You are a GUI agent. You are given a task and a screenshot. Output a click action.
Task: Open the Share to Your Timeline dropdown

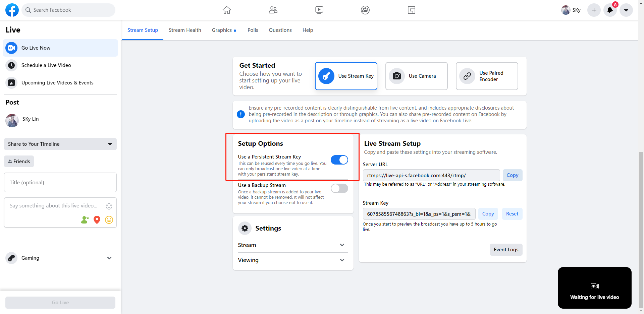60,144
